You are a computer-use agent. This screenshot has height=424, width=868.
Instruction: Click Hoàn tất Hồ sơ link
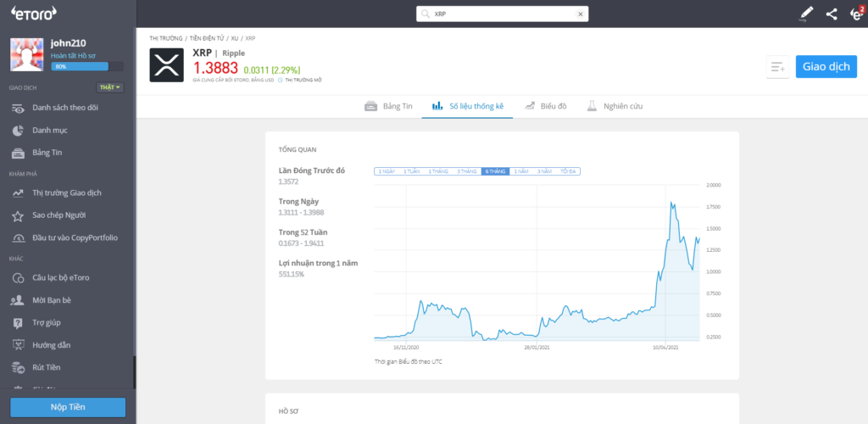(72, 55)
